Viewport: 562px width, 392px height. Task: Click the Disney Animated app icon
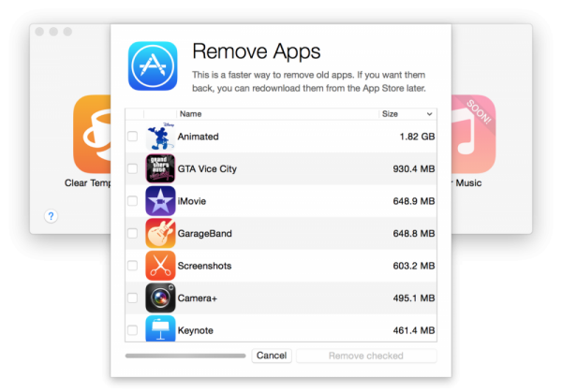(x=160, y=136)
